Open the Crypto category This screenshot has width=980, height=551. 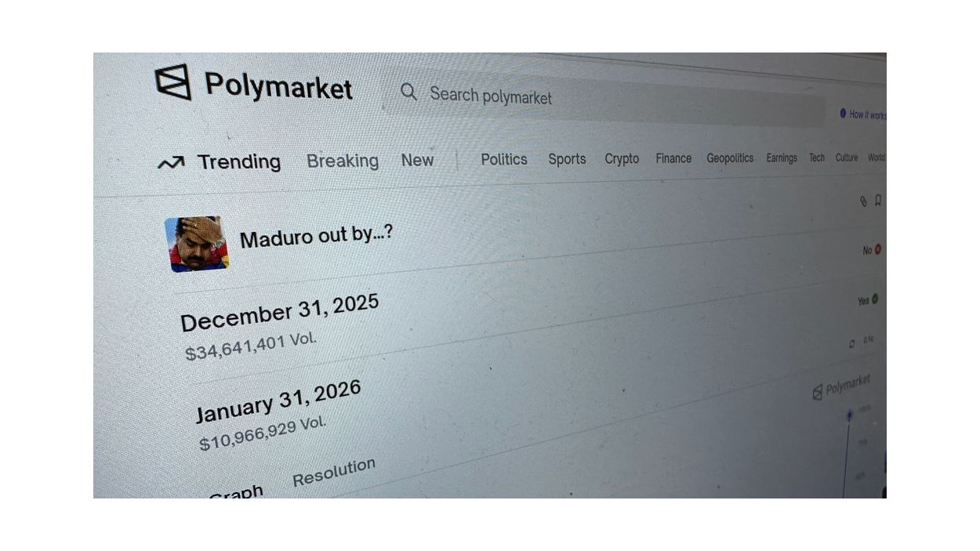point(622,158)
